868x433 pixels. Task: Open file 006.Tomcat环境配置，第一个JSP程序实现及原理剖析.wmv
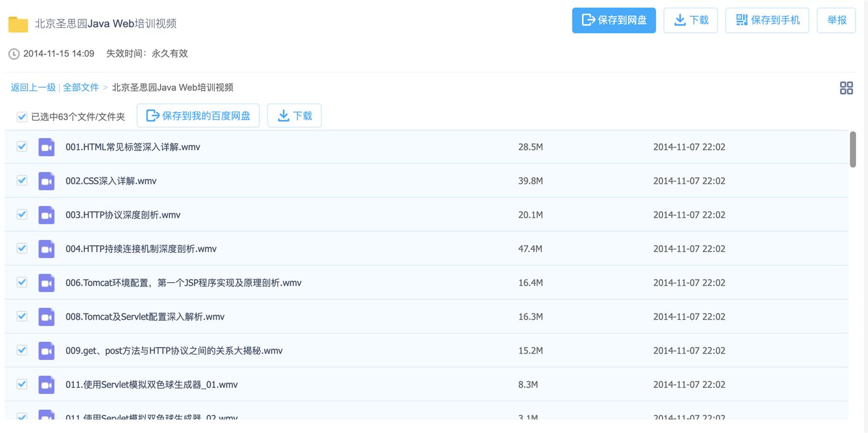183,283
